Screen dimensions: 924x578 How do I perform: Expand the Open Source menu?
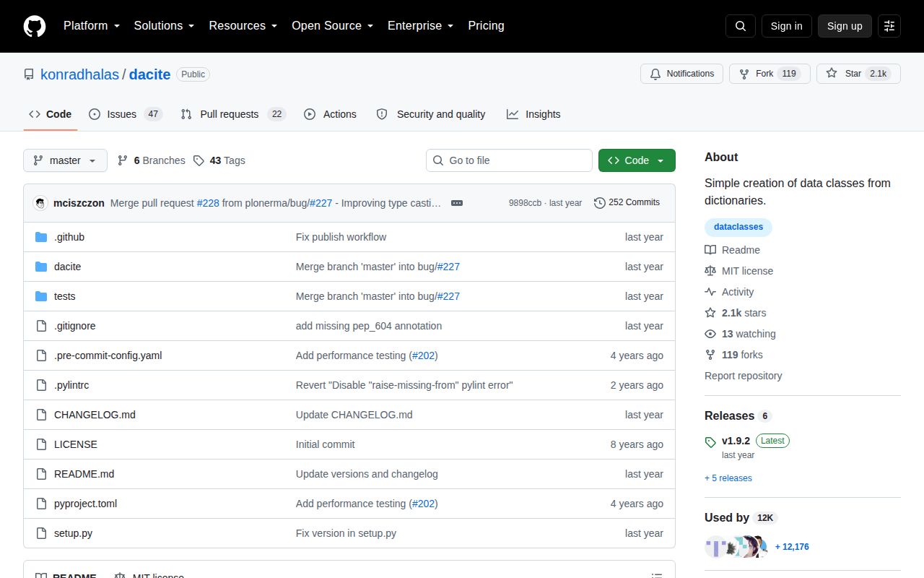(333, 26)
